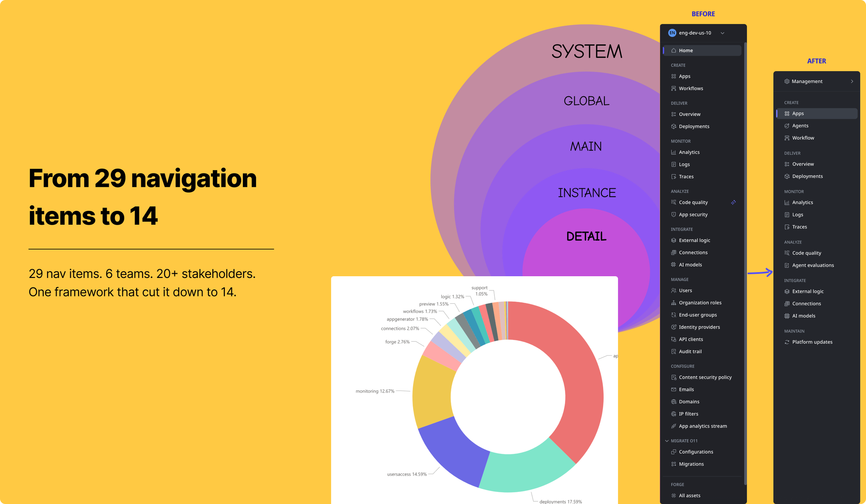Go to Migrations in the BEFORE sidebar
The width and height of the screenshot is (866, 504).
coord(691,464)
